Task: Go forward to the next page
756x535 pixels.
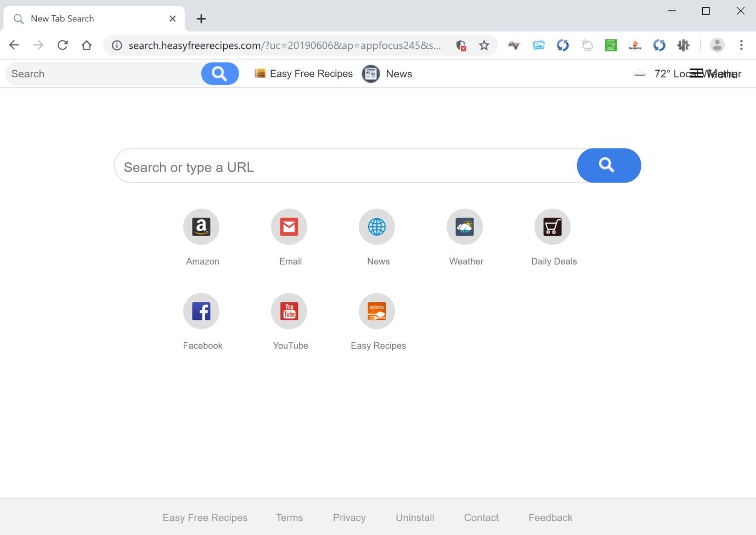Action: [x=38, y=45]
